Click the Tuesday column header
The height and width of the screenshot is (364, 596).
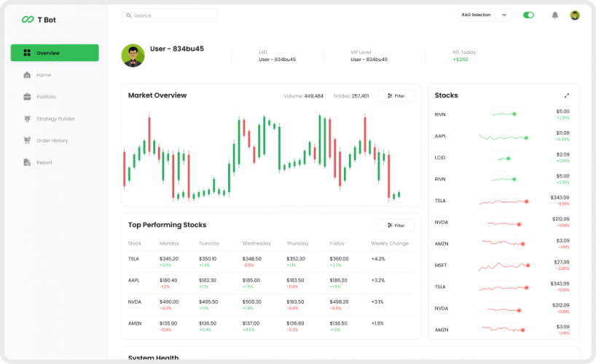(209, 243)
